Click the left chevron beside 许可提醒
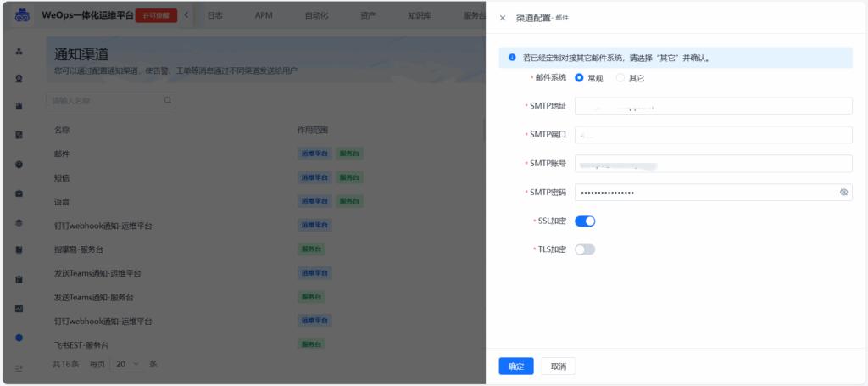 tap(186, 15)
